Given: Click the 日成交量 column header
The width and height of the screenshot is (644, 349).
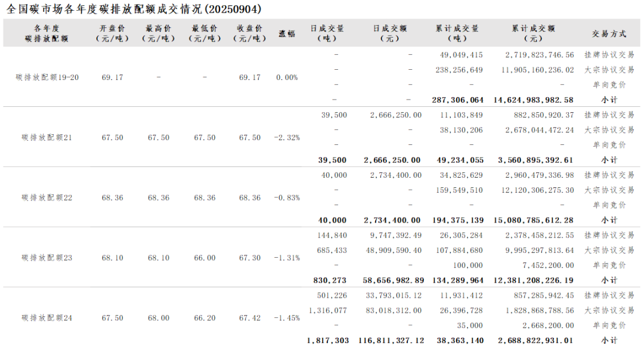Looking at the screenshot, I should [x=327, y=33].
